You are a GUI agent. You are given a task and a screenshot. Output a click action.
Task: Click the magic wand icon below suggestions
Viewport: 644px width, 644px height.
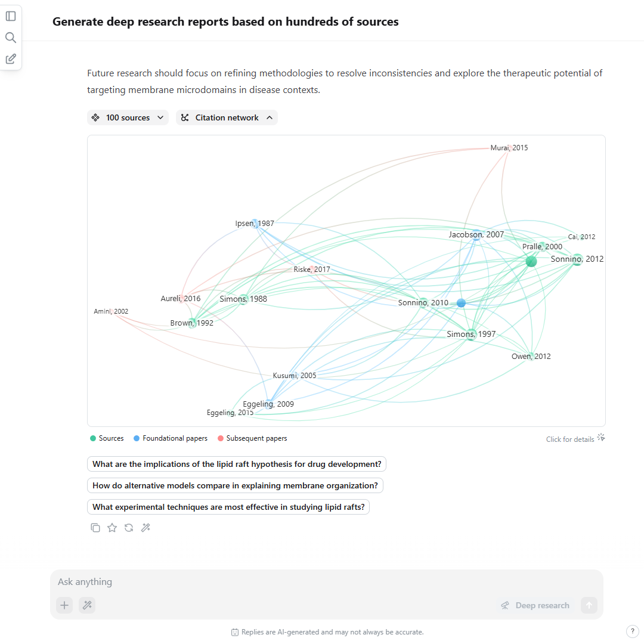coord(146,528)
